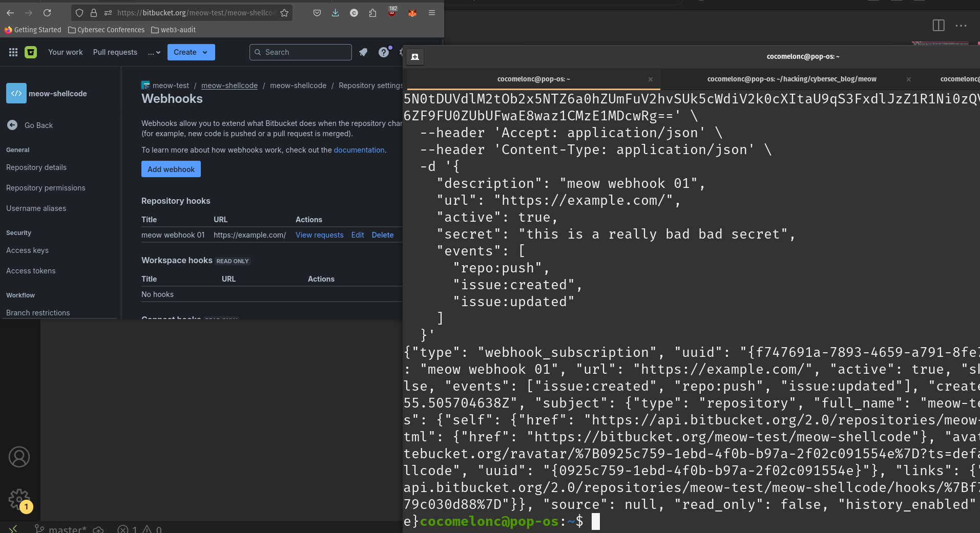This screenshot has width=980, height=533.
Task: Click https://example.com/ URL cell in hooks table
Action: point(250,235)
